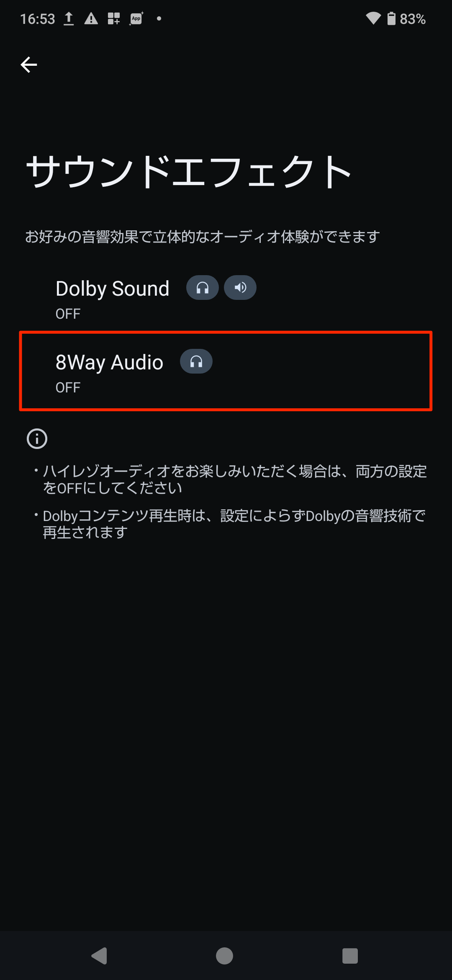
Task: Tap the speaker icon beside Dolby Sound
Action: coord(240,288)
